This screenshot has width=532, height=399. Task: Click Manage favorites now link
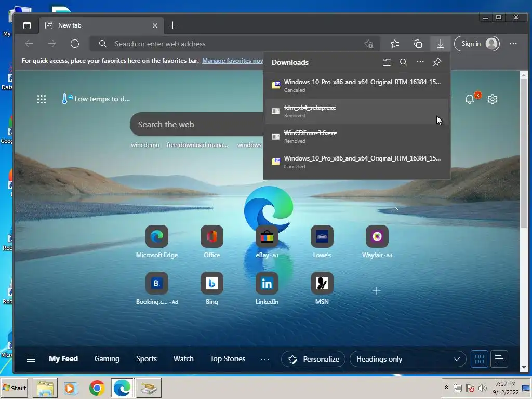coord(232,61)
